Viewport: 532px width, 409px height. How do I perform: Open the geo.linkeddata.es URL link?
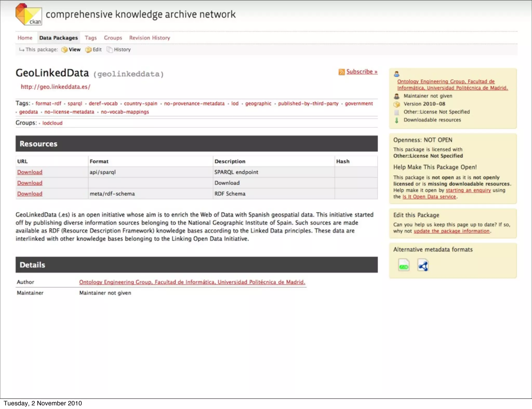pos(56,87)
